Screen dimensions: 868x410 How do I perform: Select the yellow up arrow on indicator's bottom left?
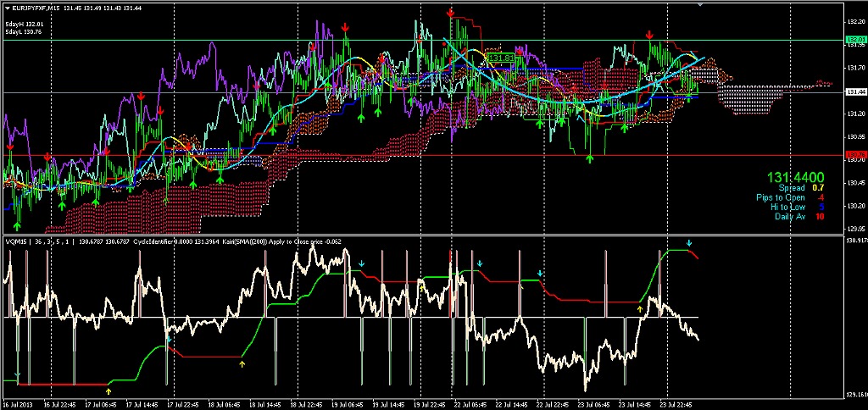(x=108, y=391)
